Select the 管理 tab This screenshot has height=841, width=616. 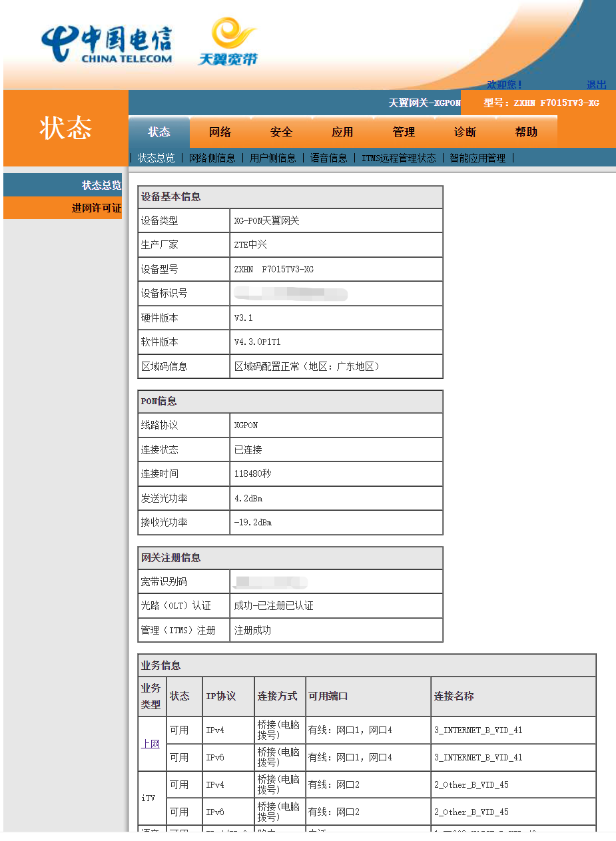click(x=404, y=132)
